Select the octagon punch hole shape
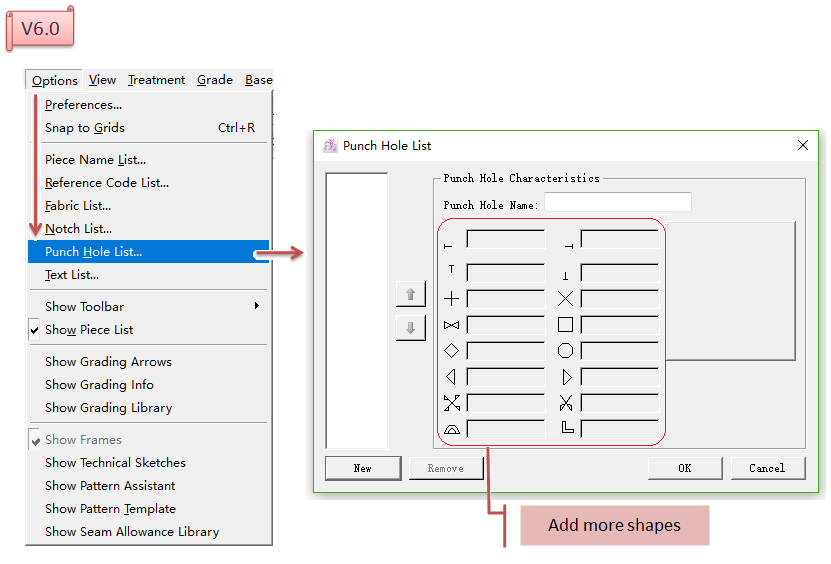The width and height of the screenshot is (831, 564). click(565, 351)
